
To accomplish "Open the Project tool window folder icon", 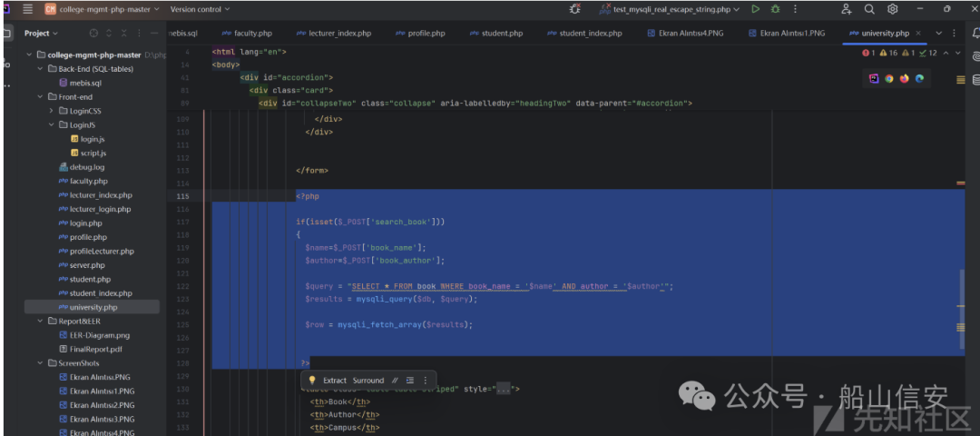I will (x=5, y=33).
